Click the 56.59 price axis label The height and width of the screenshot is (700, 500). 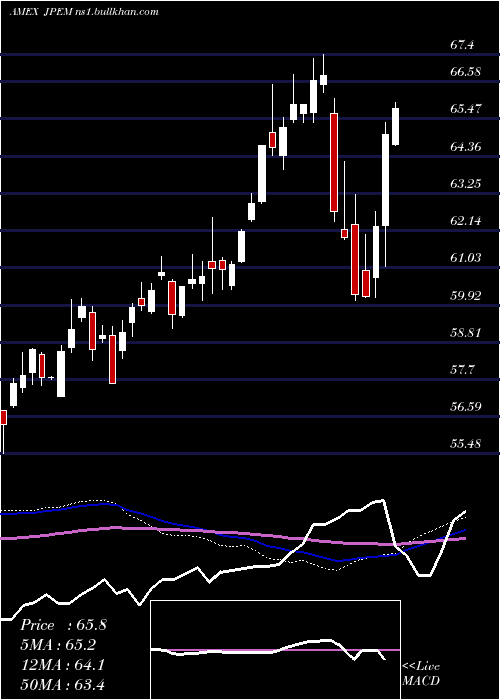[x=466, y=406]
